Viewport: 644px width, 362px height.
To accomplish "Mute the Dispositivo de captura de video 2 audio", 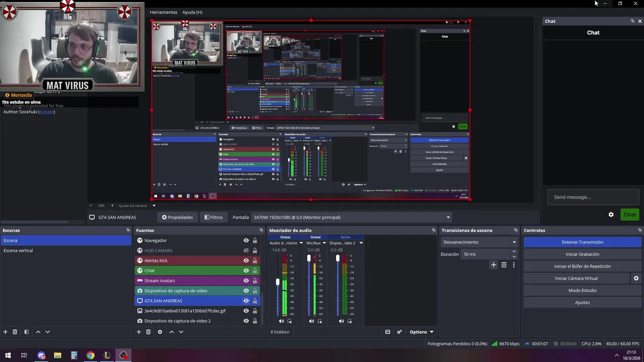I will coord(342,321).
